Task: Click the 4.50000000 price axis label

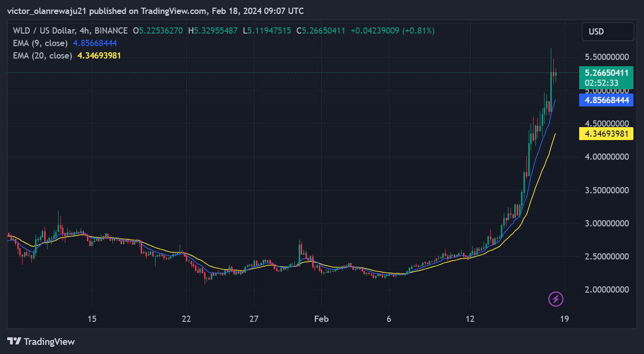Action: (607, 124)
